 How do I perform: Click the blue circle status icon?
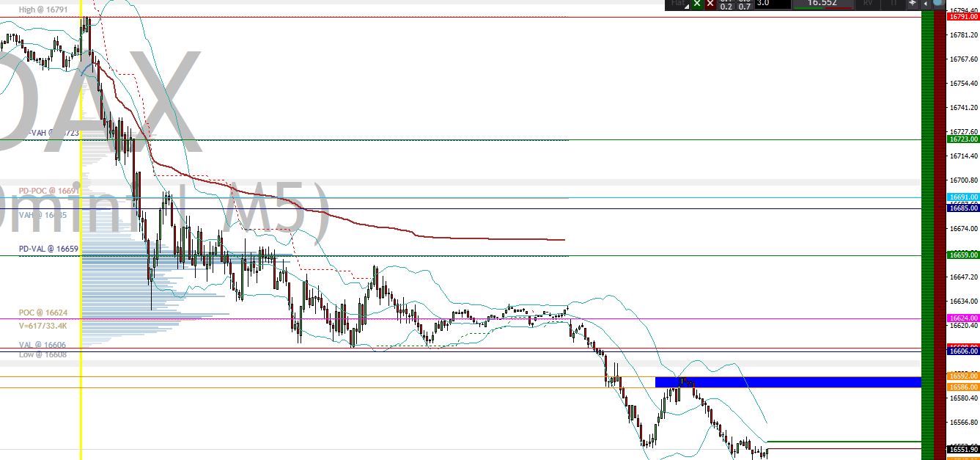pos(938,4)
